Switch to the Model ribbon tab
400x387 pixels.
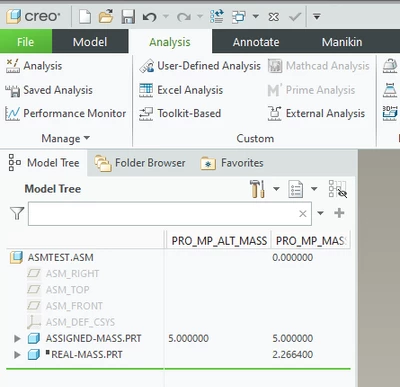[90, 42]
